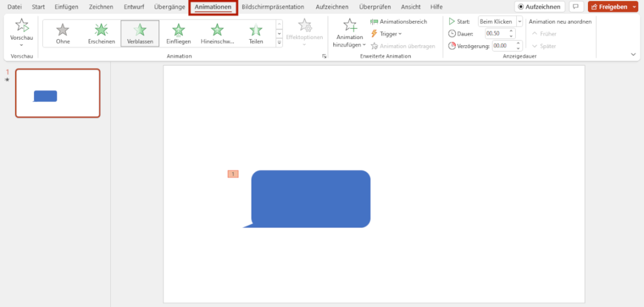The height and width of the screenshot is (307, 644).
Task: Apply the Teilen animation effect
Action: point(256,33)
